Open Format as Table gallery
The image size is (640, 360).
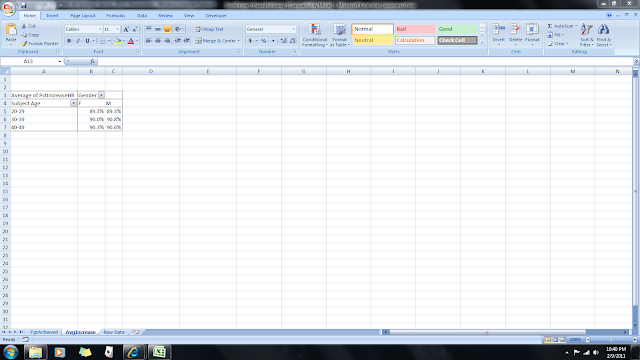(339, 35)
